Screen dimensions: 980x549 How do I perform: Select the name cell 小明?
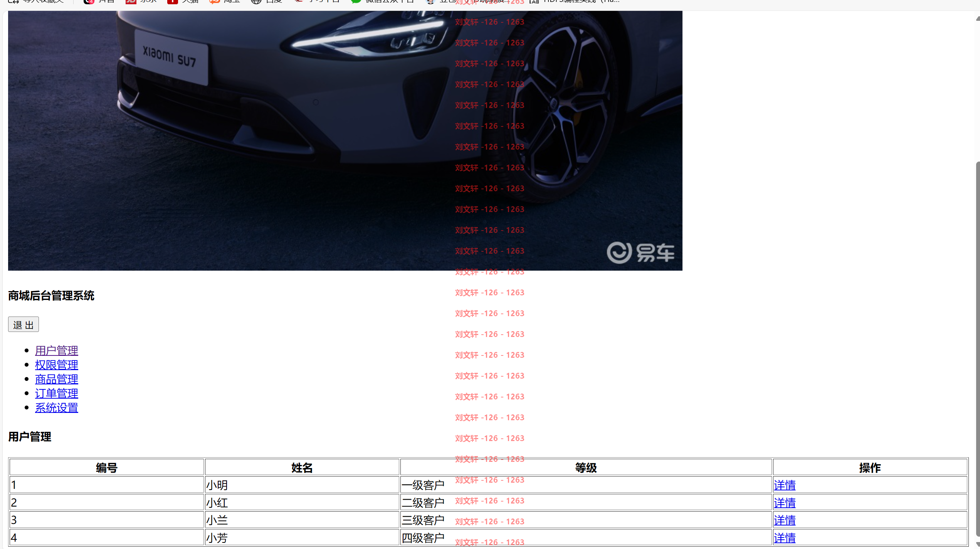302,485
